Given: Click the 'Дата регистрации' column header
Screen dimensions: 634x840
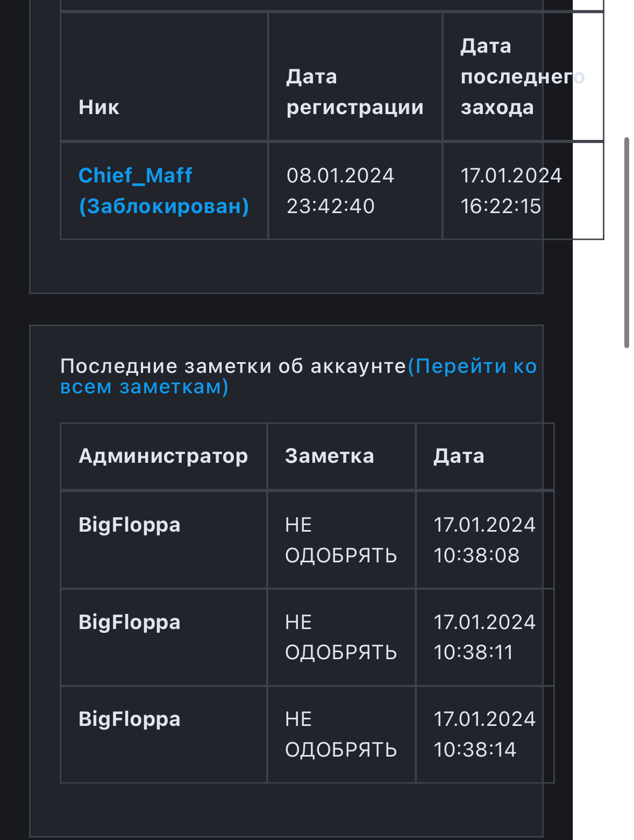Looking at the screenshot, I should tap(354, 92).
